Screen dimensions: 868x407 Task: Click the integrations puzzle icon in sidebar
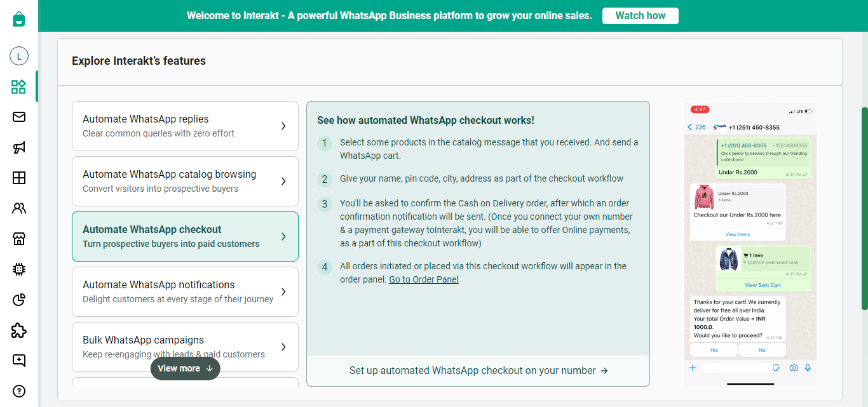(x=18, y=330)
